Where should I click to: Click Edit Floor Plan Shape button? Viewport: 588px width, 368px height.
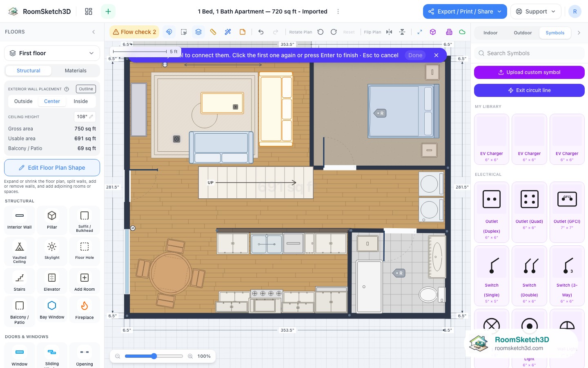point(52,168)
